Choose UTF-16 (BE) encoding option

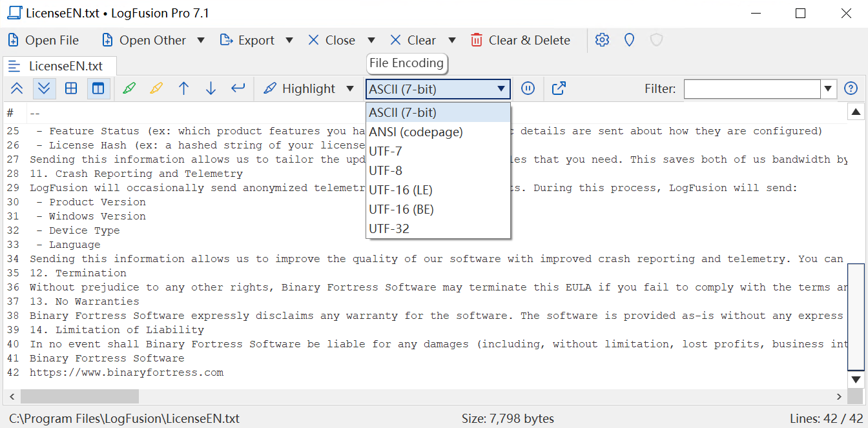point(438,209)
